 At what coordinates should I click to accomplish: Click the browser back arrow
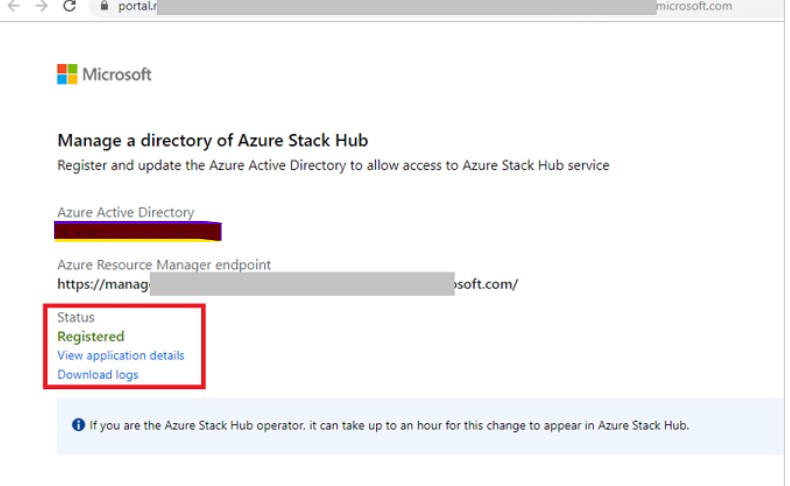[x=13, y=6]
